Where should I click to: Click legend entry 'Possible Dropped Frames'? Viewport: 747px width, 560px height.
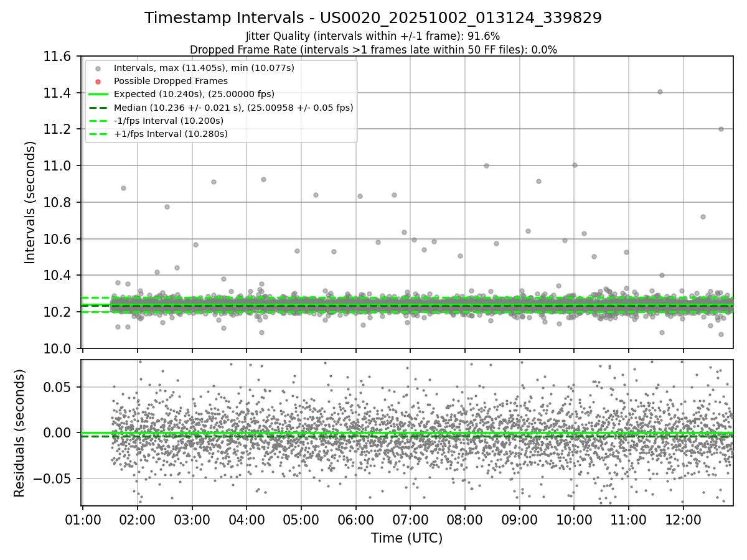click(x=171, y=81)
